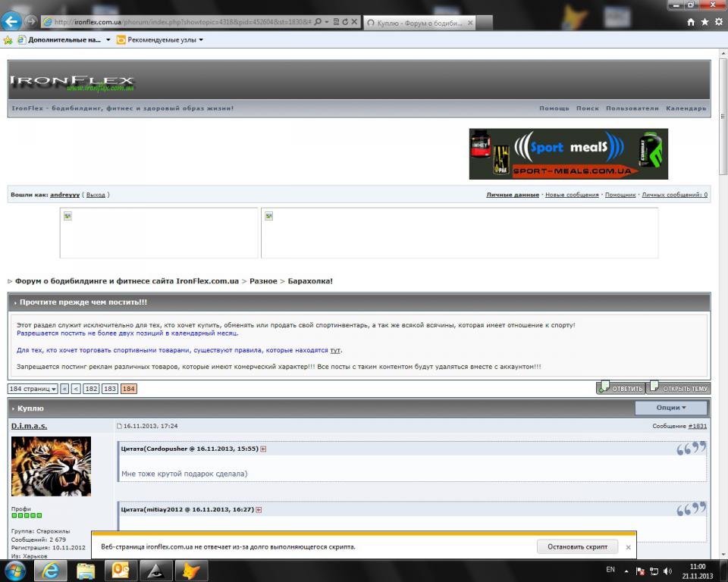Open browser Tools gear icon
The width and height of the screenshot is (728, 582).
click(718, 23)
